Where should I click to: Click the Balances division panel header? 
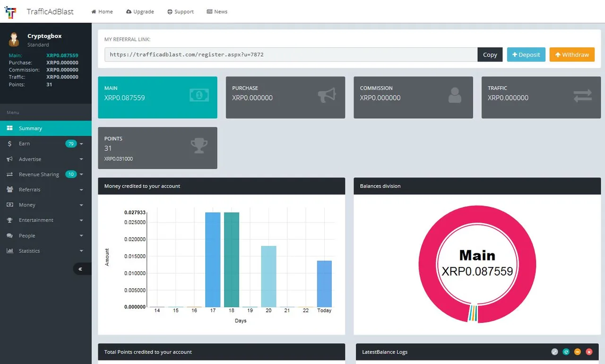tap(477, 186)
